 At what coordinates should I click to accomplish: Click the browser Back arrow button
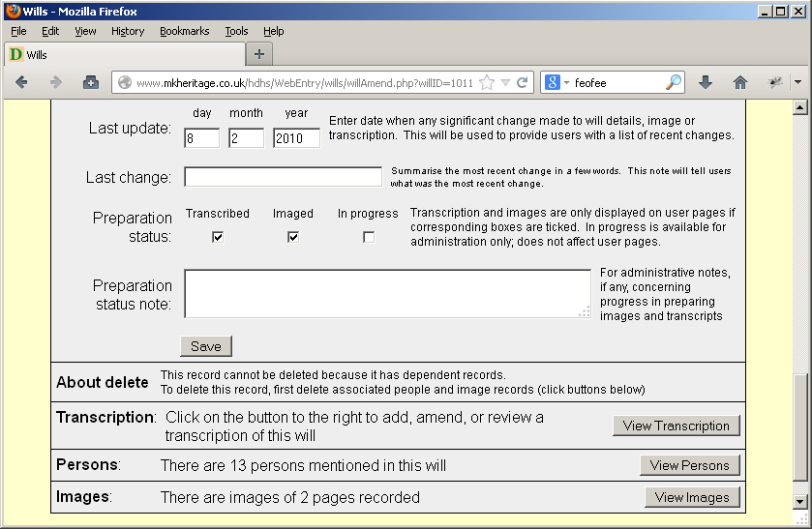click(21, 83)
